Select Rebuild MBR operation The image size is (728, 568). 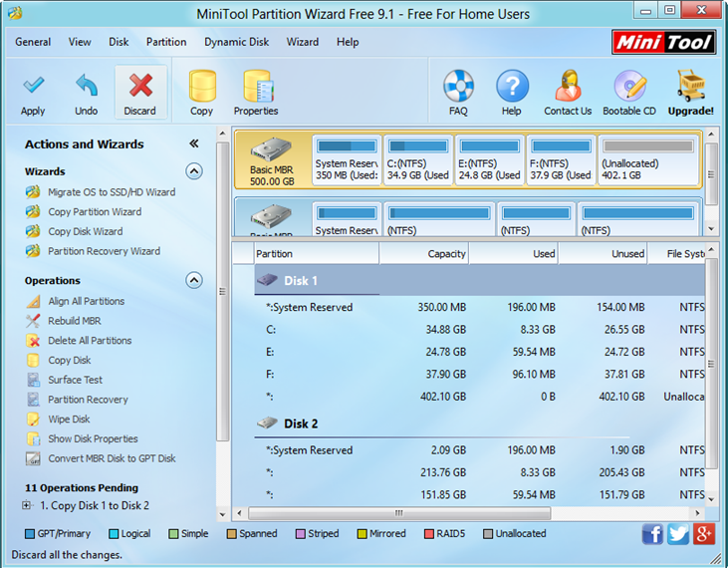(75, 321)
